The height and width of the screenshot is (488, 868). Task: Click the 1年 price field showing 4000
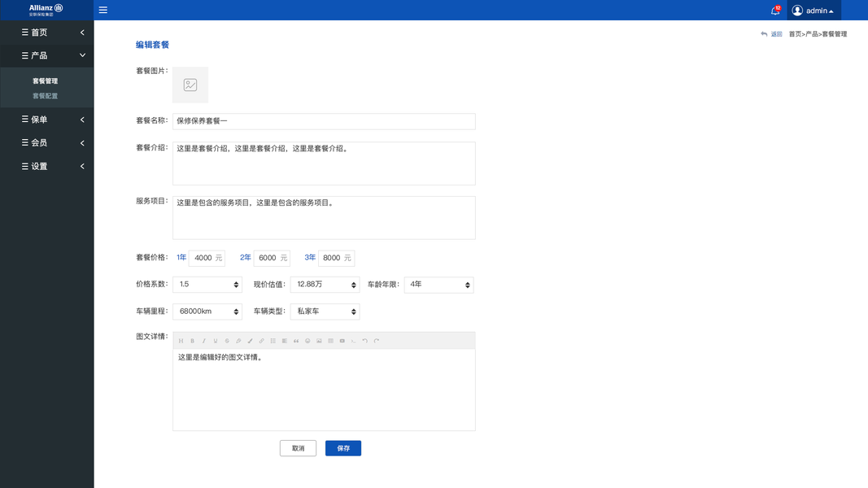point(207,258)
